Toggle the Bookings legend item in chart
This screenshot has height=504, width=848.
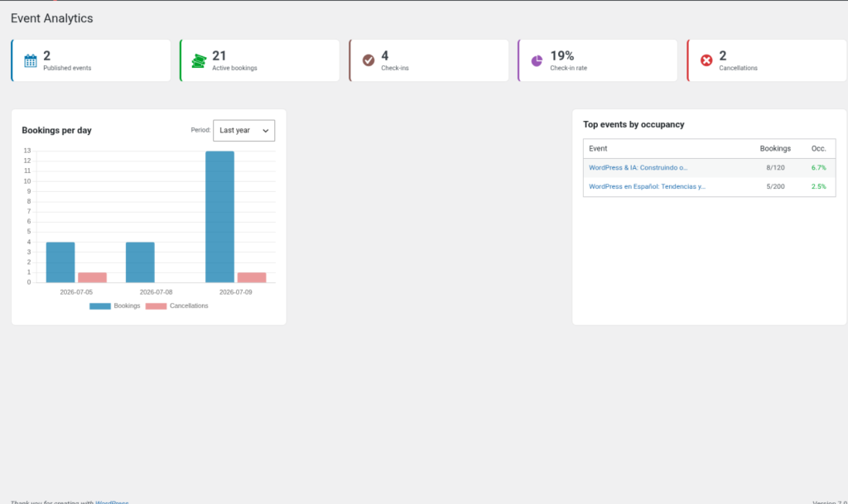[x=114, y=305]
